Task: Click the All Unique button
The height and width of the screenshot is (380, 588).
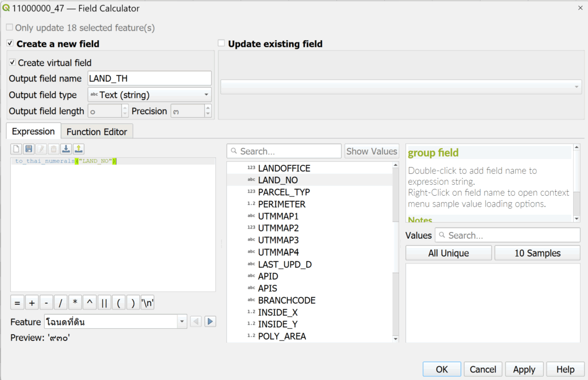Action: tap(448, 253)
